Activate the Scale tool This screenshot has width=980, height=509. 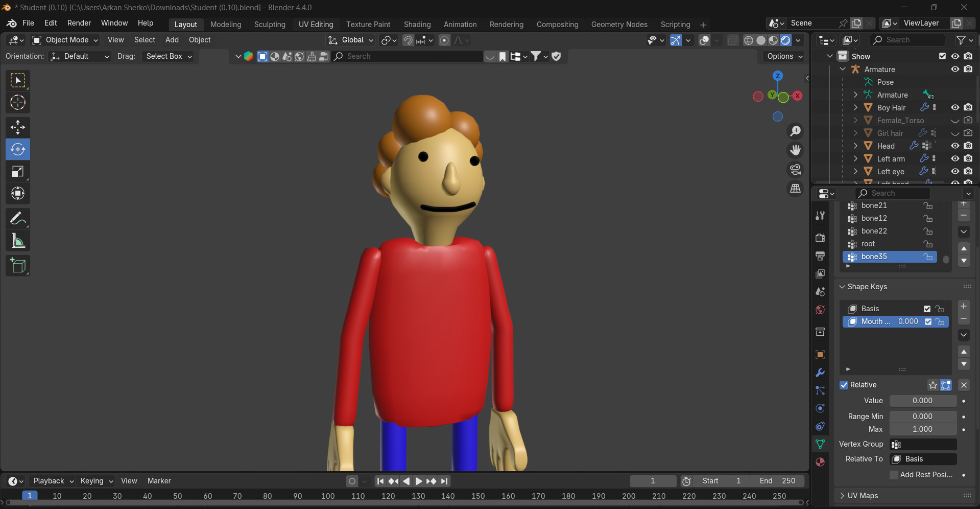pyautogui.click(x=18, y=172)
